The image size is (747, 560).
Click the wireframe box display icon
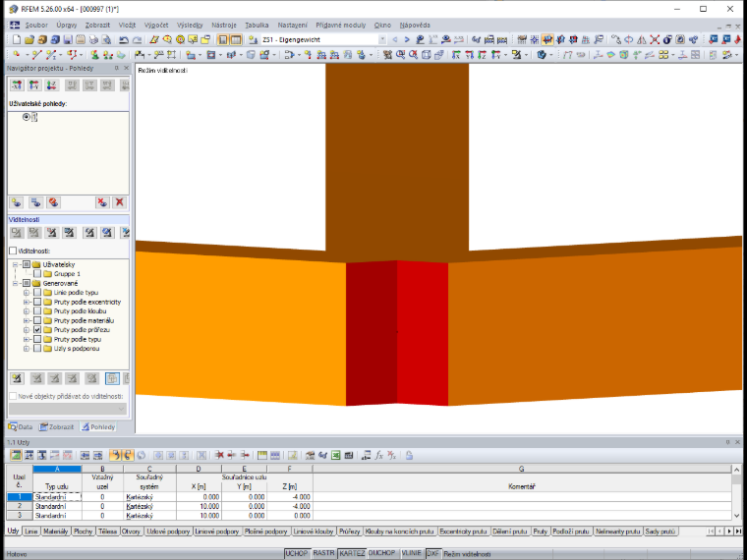(x=426, y=55)
